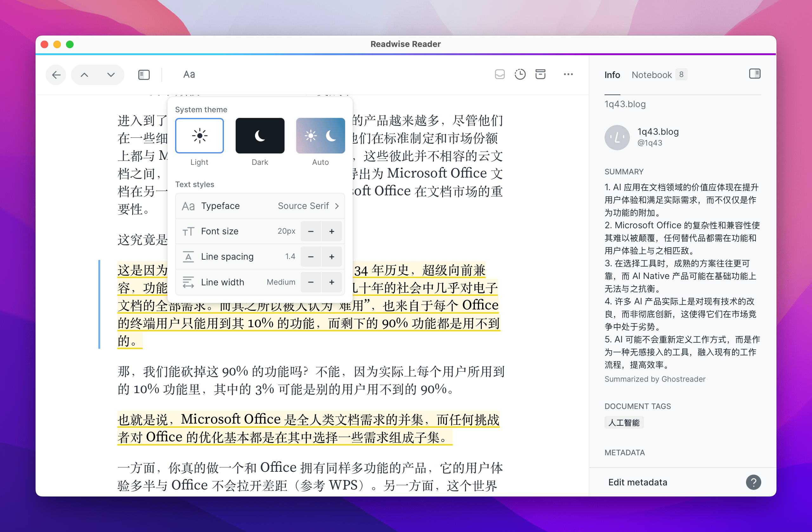812x532 pixels.
Task: Go to previous document with up chevron
Action: [x=84, y=75]
